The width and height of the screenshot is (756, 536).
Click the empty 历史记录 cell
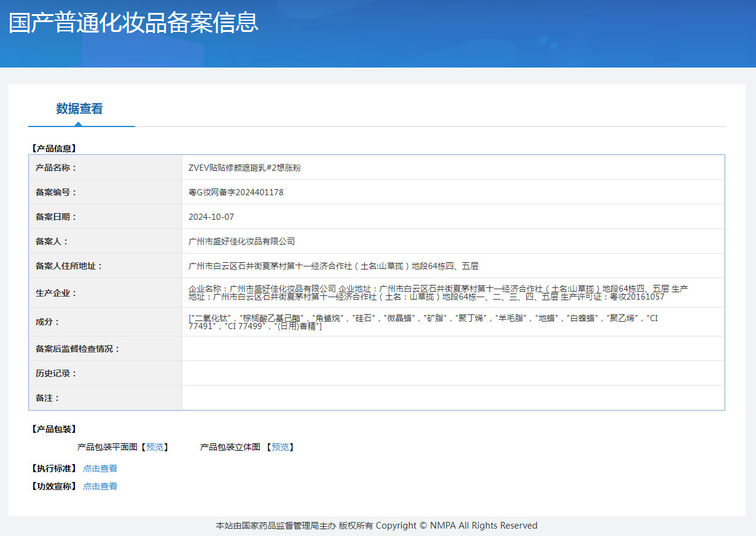453,373
